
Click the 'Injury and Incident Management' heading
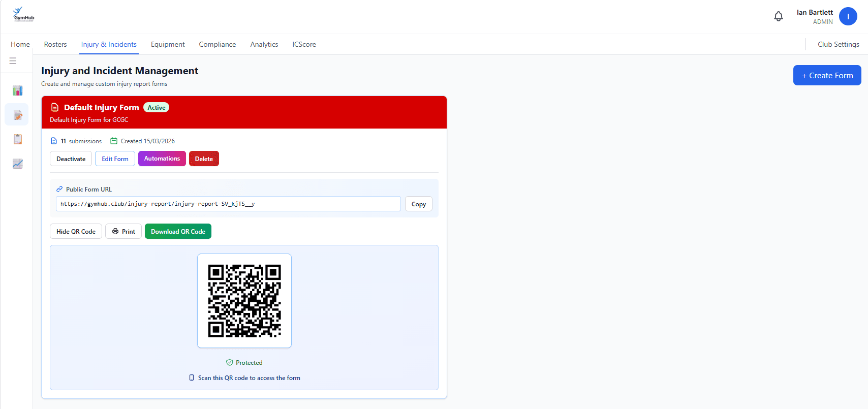[x=120, y=71]
